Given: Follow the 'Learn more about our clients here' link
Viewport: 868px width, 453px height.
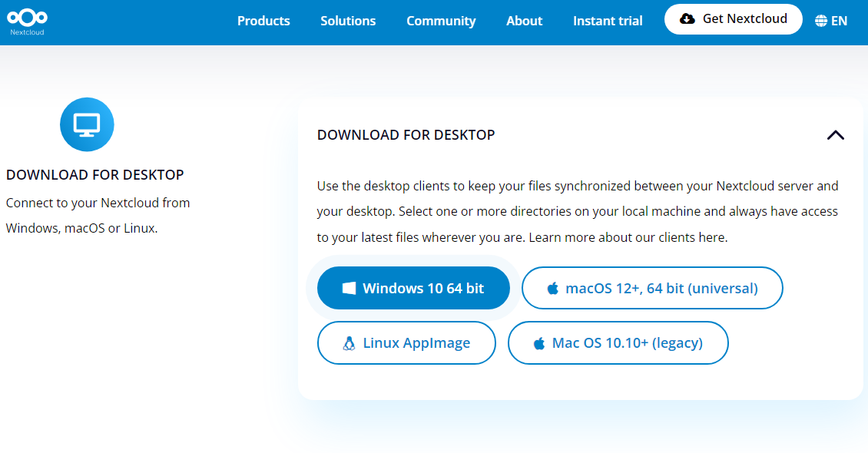Looking at the screenshot, I should (628, 237).
